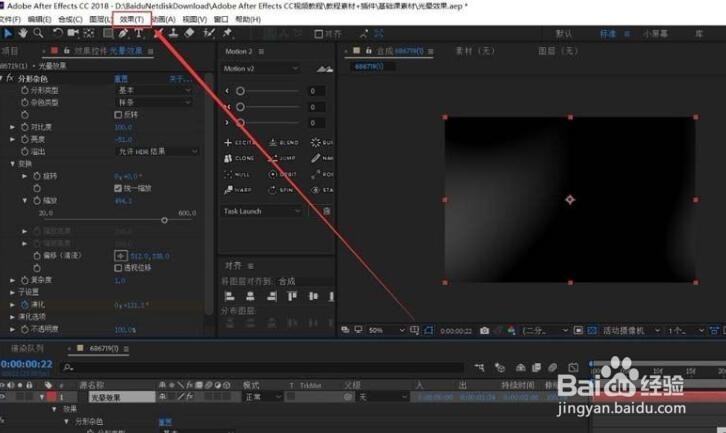Click the Motion 2 BLEND tool

(284, 143)
